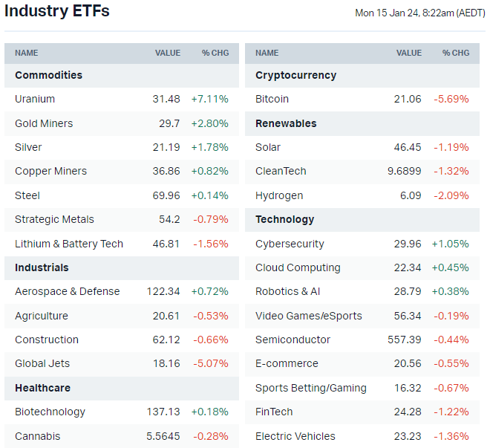Select the CleanTech ETF link
The width and height of the screenshot is (490, 448).
tap(281, 171)
